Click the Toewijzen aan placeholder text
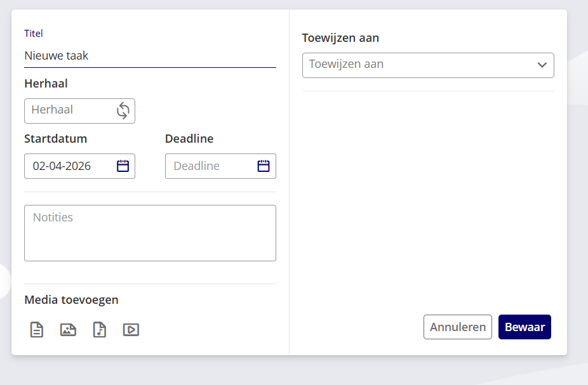The height and width of the screenshot is (385, 588). point(346,64)
